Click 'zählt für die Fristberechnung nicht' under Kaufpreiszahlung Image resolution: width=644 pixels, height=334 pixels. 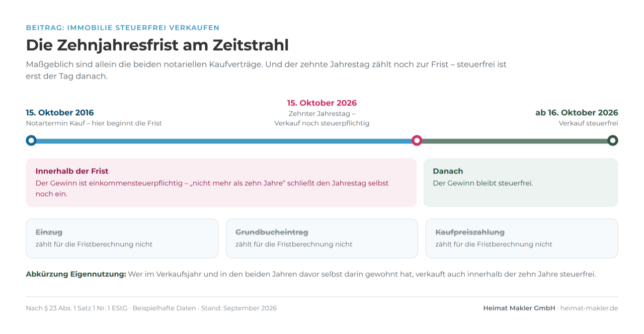coord(494,244)
